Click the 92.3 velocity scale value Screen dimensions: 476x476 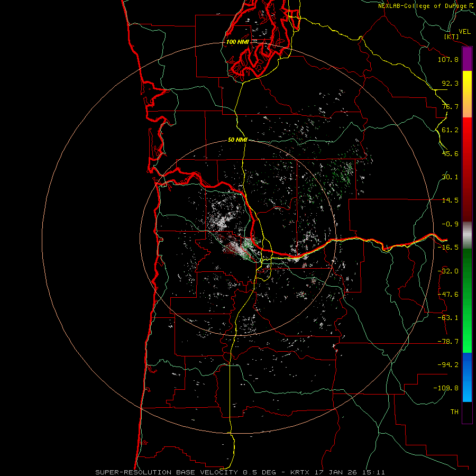click(450, 83)
